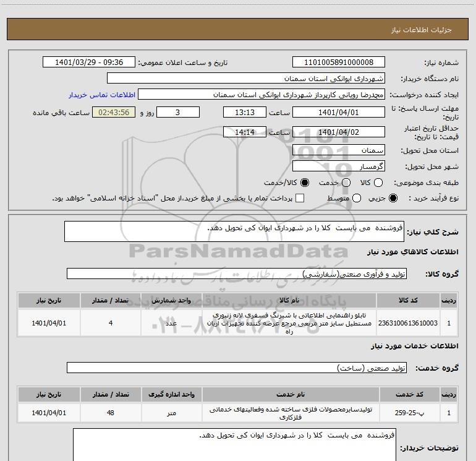Click the unit cell عدد
476x461 pixels.
pyautogui.click(x=171, y=323)
